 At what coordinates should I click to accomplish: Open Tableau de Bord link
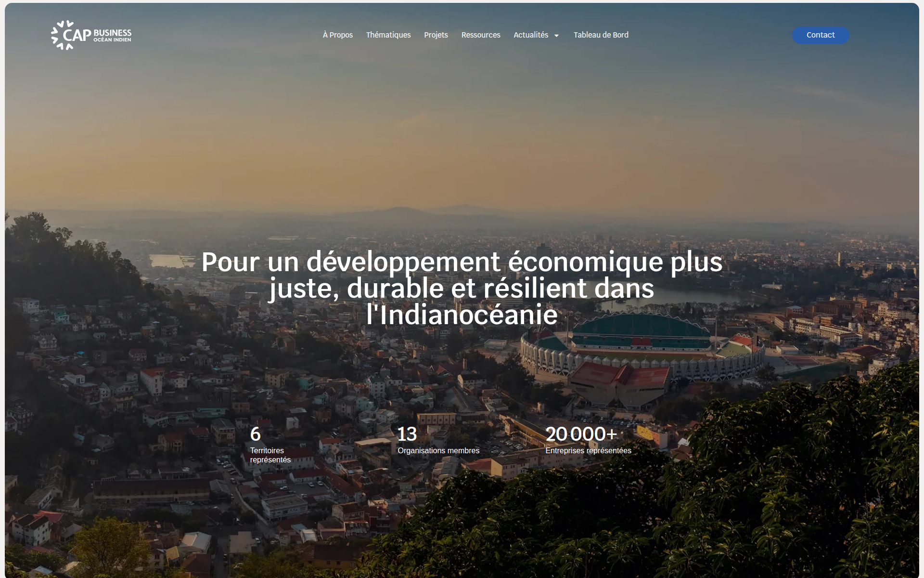click(601, 35)
